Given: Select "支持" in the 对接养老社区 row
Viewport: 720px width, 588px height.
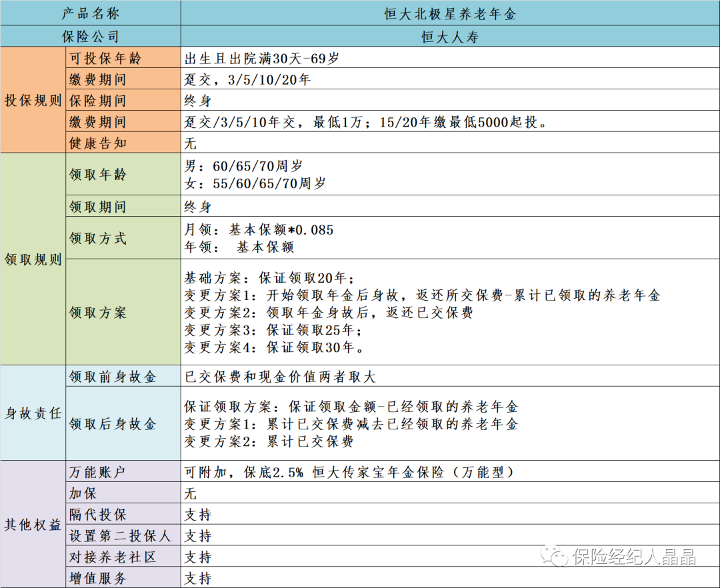Looking at the screenshot, I should (198, 557).
